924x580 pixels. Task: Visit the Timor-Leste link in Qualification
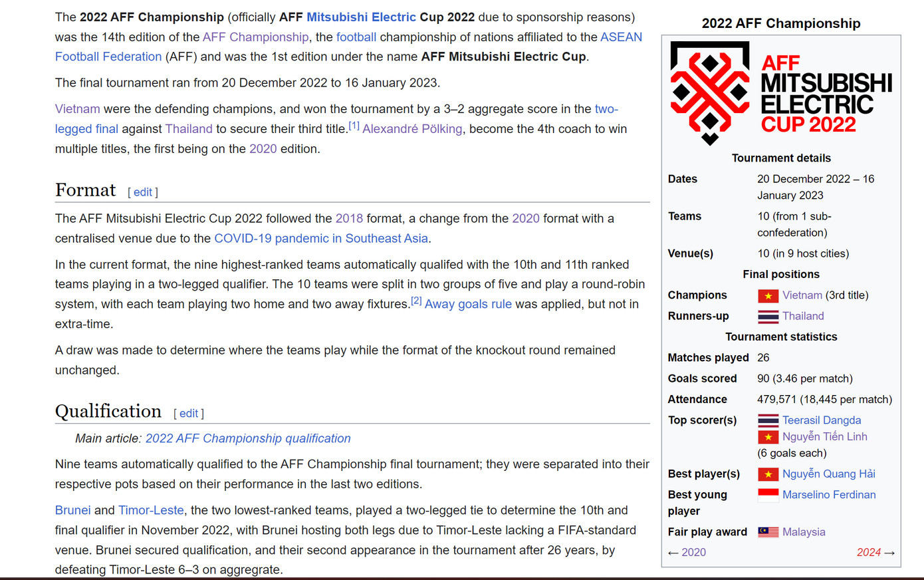coord(151,510)
